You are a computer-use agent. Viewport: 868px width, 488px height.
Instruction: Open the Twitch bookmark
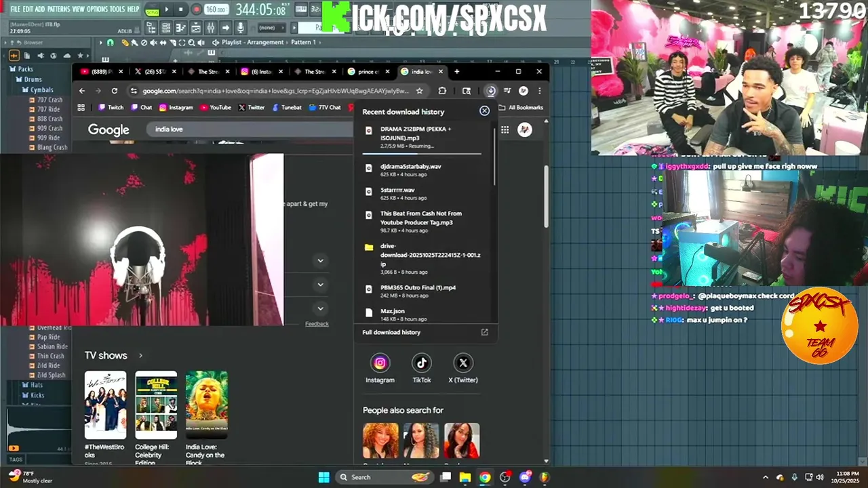click(x=111, y=108)
